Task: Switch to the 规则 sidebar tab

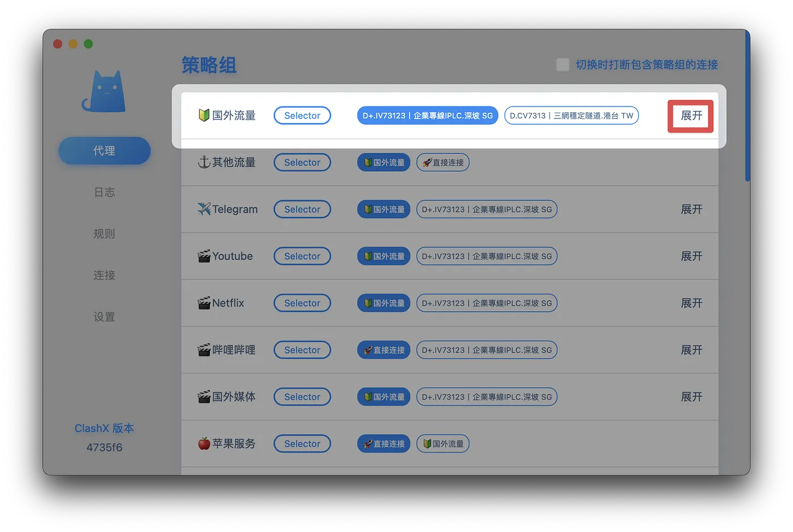Action: 104,234
